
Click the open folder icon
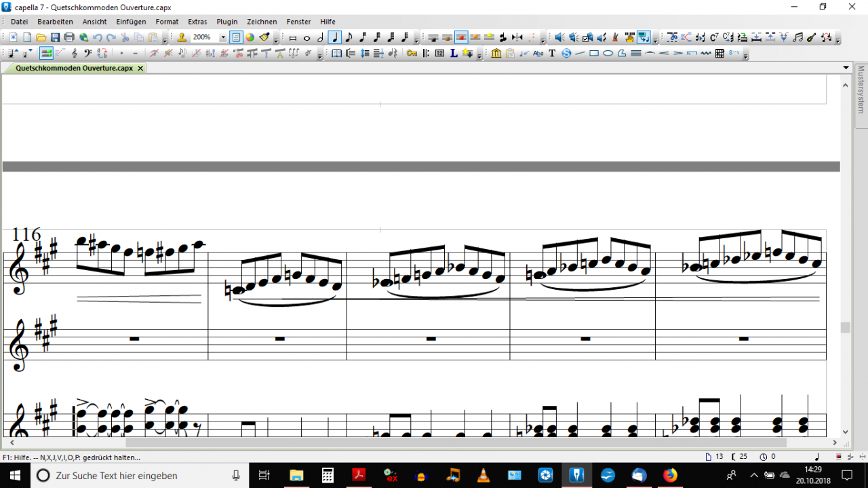pos(41,37)
